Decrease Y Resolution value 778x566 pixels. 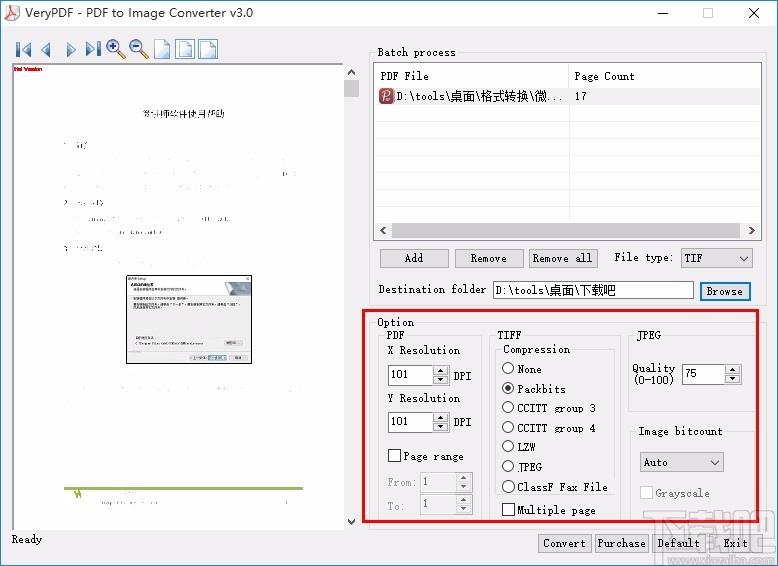(441, 427)
